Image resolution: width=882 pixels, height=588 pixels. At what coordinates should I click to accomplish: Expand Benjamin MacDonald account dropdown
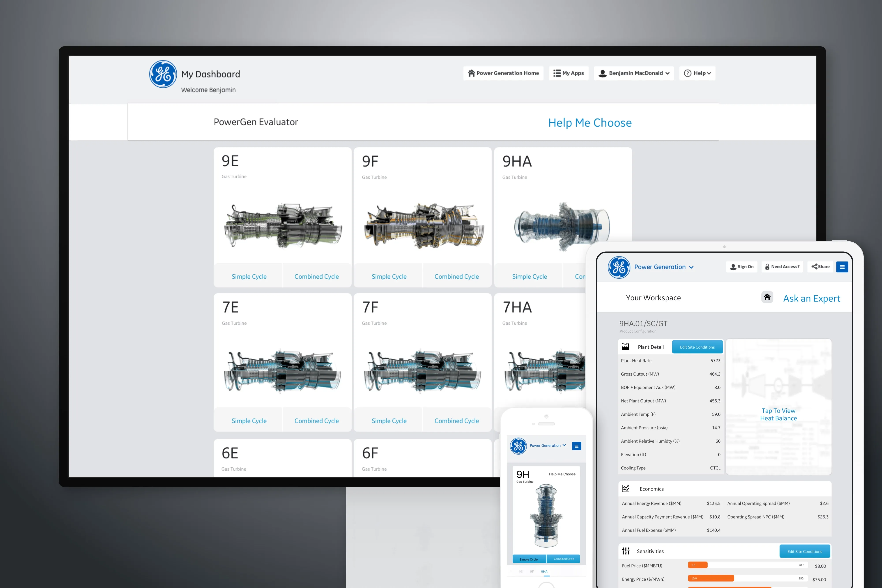(634, 73)
